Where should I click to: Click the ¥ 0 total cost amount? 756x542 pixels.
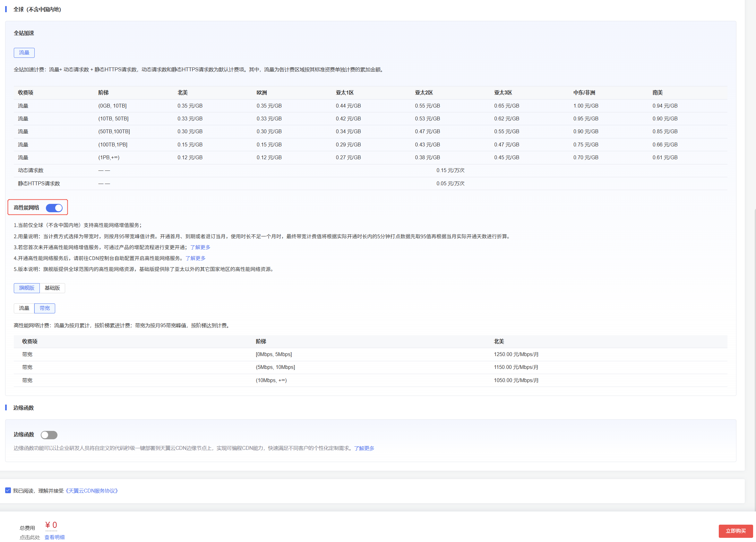[51, 525]
